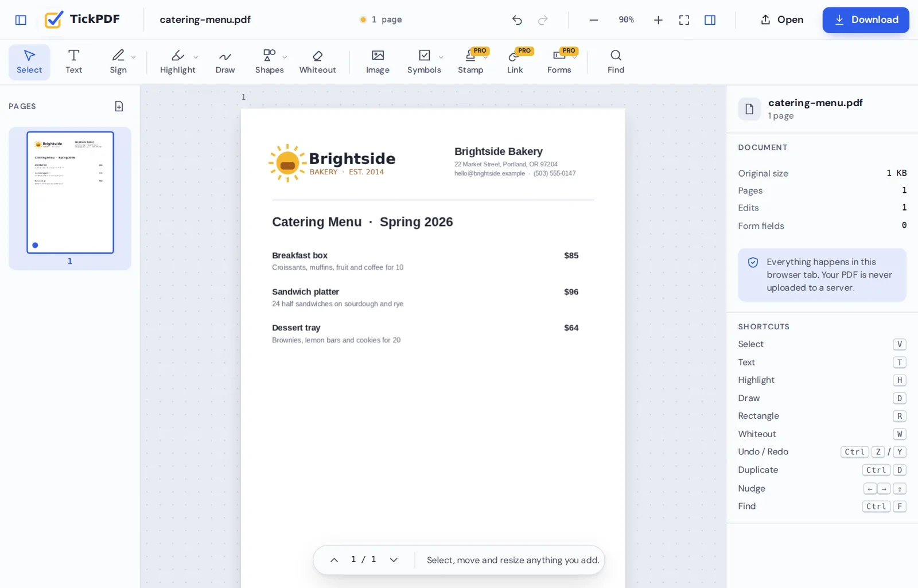Expand the Shapes dropdown arrow
The width and height of the screenshot is (918, 588).
click(x=285, y=57)
